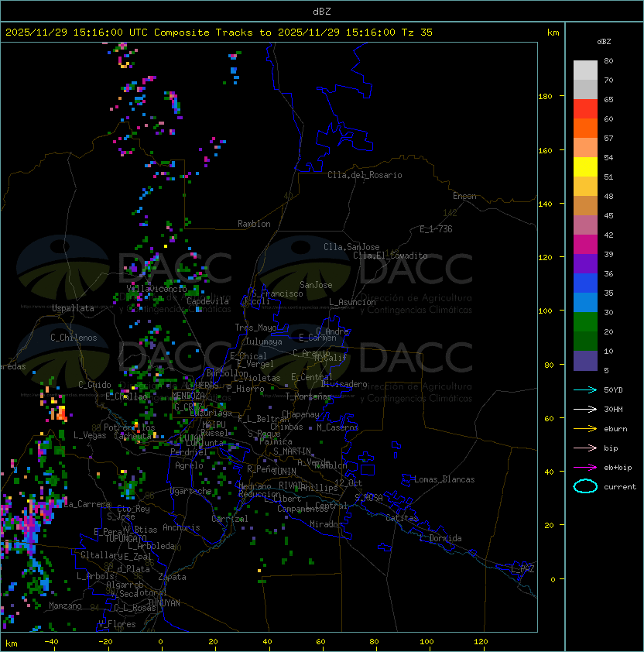Pick the yellow swatch in the dBZ scale
Image resolution: width=644 pixels, height=652 pixels.
pos(585,166)
